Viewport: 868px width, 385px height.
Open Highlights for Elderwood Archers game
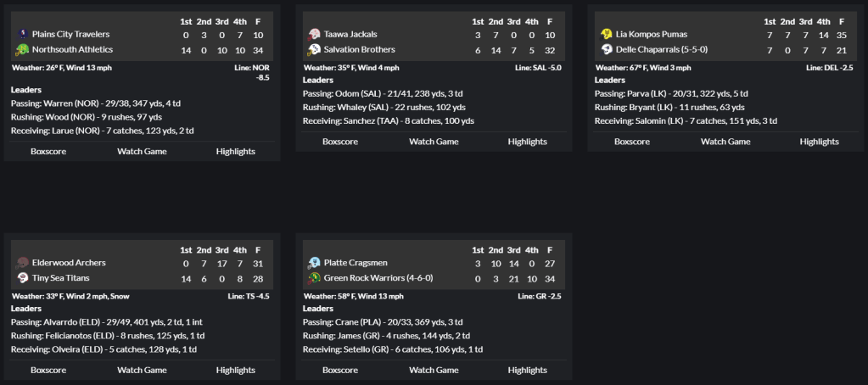[x=235, y=370]
